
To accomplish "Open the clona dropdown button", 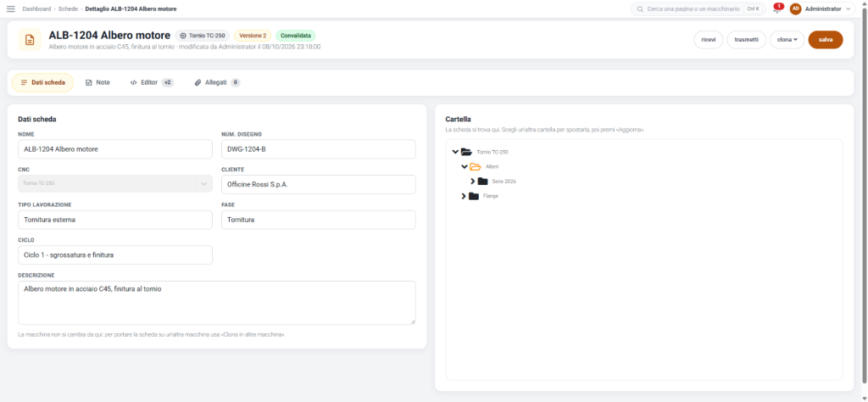I will coord(787,40).
